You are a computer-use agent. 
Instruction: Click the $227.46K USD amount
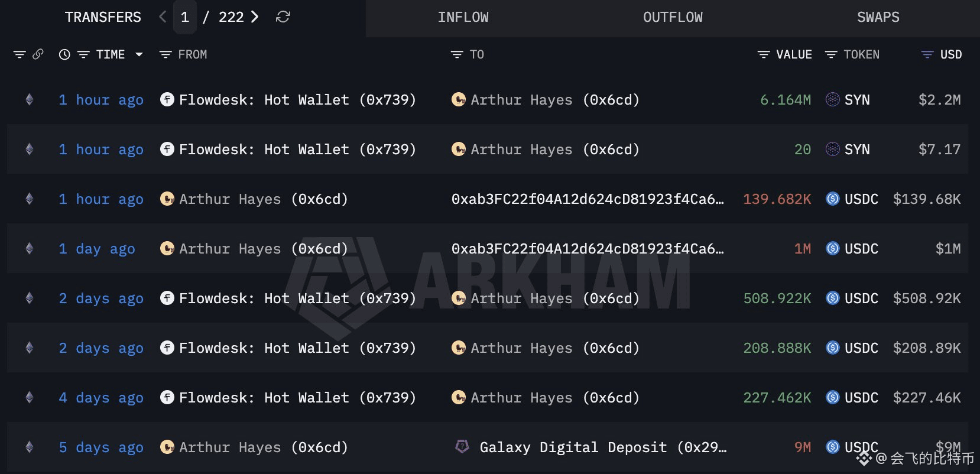click(x=927, y=398)
